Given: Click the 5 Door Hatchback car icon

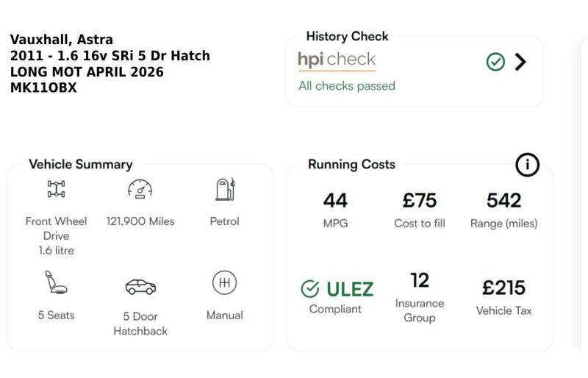Looking at the screenshot, I should point(140,287).
